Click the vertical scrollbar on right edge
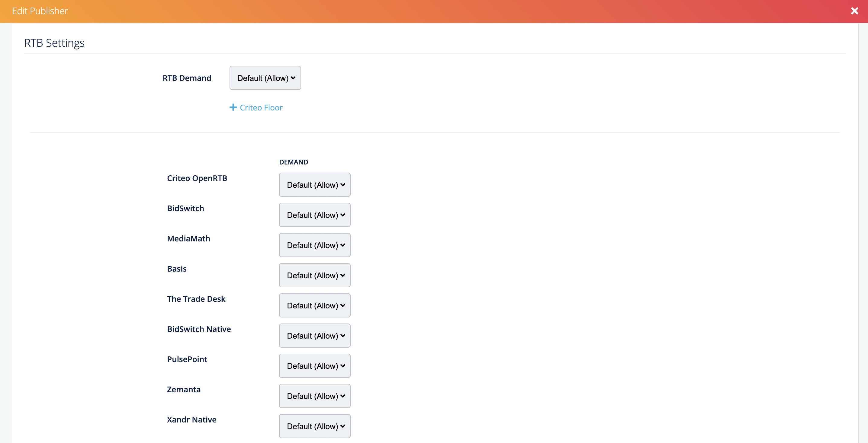The width and height of the screenshot is (868, 443). coord(863,232)
